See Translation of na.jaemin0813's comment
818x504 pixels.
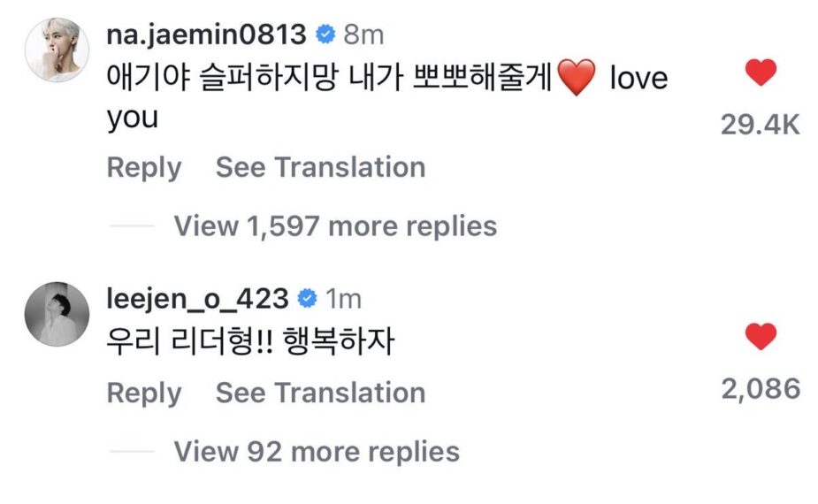[x=320, y=167]
